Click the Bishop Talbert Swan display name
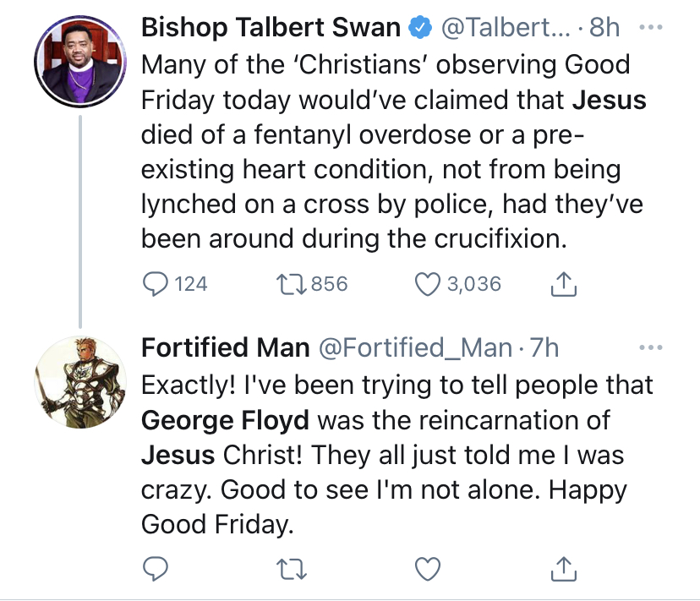 click(x=271, y=27)
